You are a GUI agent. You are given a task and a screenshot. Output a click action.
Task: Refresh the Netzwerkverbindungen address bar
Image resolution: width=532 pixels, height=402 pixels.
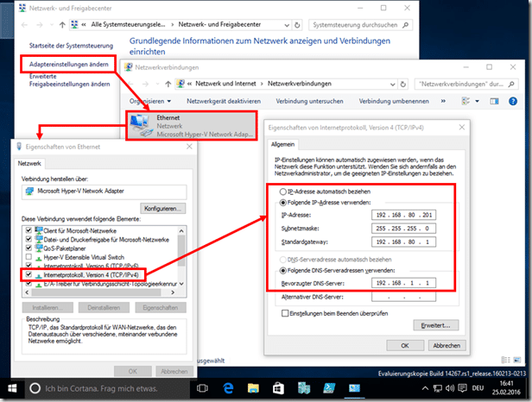click(x=402, y=84)
